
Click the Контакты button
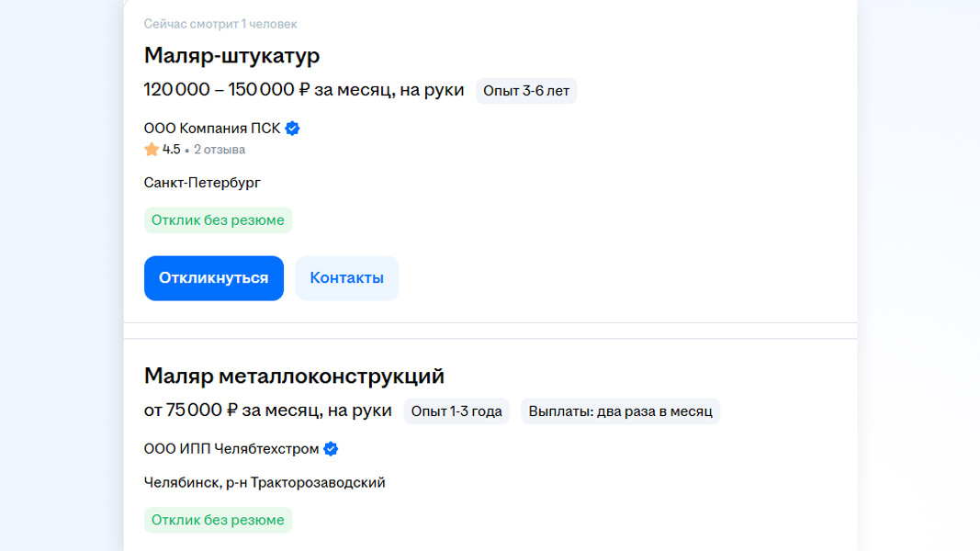coord(346,278)
